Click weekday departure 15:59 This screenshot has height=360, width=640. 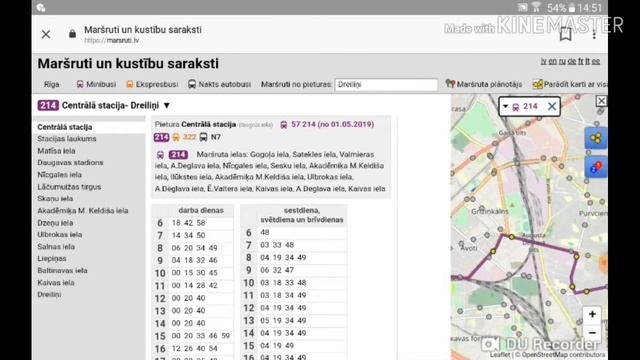[x=226, y=336]
